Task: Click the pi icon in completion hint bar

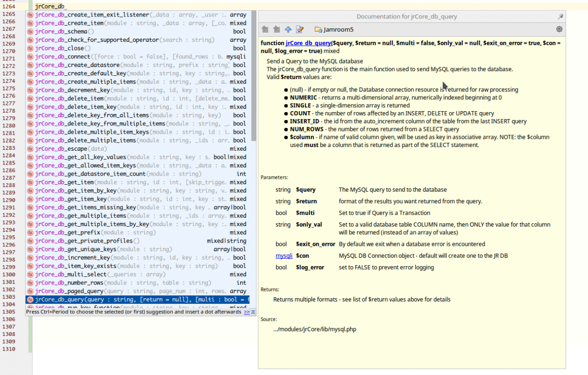Action: 253,312
